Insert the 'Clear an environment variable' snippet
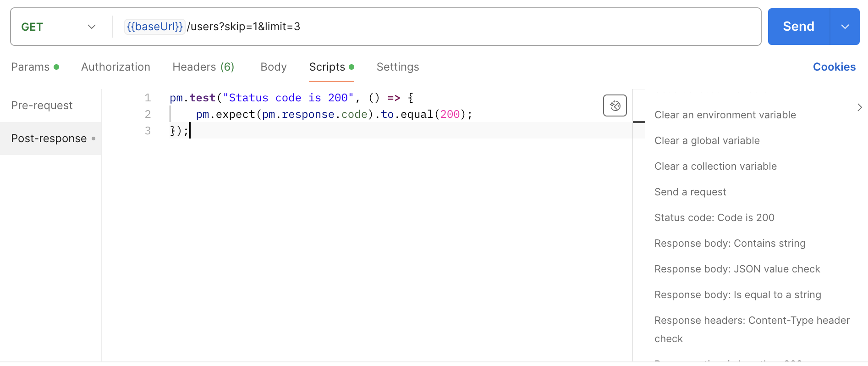 pyautogui.click(x=725, y=115)
